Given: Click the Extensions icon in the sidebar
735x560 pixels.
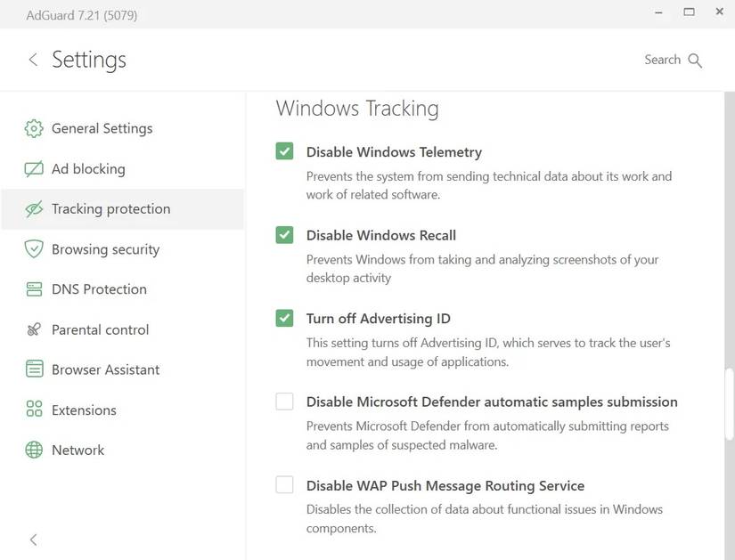Looking at the screenshot, I should click(x=33, y=410).
